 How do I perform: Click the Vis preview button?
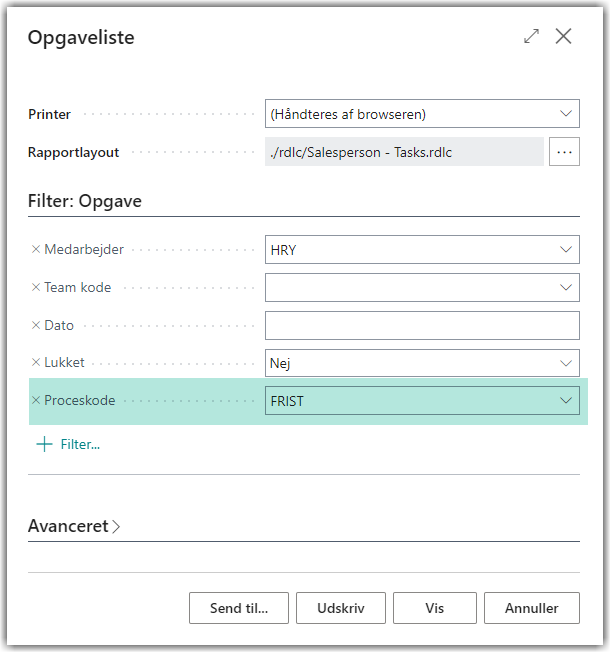coord(435,608)
